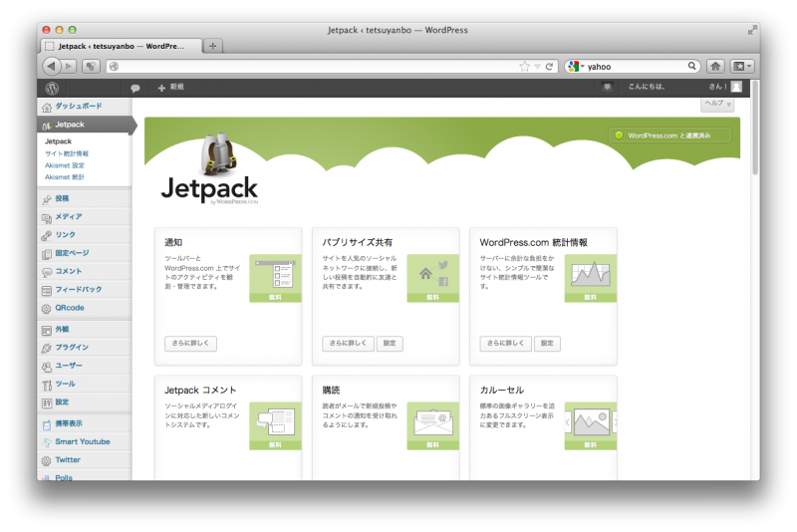This screenshot has height=532, width=797.
Task: Click the yahoo search input field
Action: (x=636, y=67)
